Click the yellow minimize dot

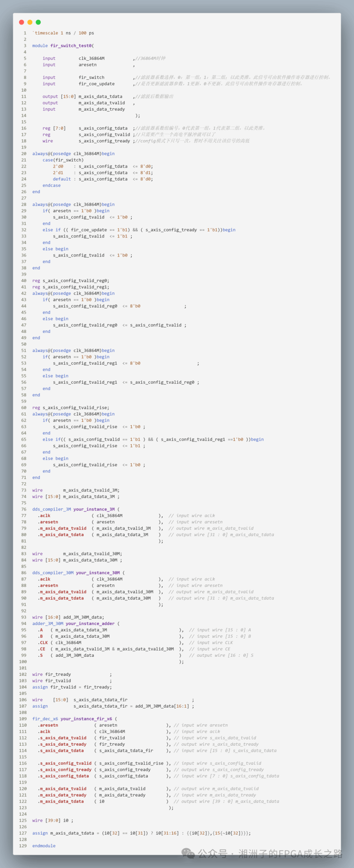(30, 22)
